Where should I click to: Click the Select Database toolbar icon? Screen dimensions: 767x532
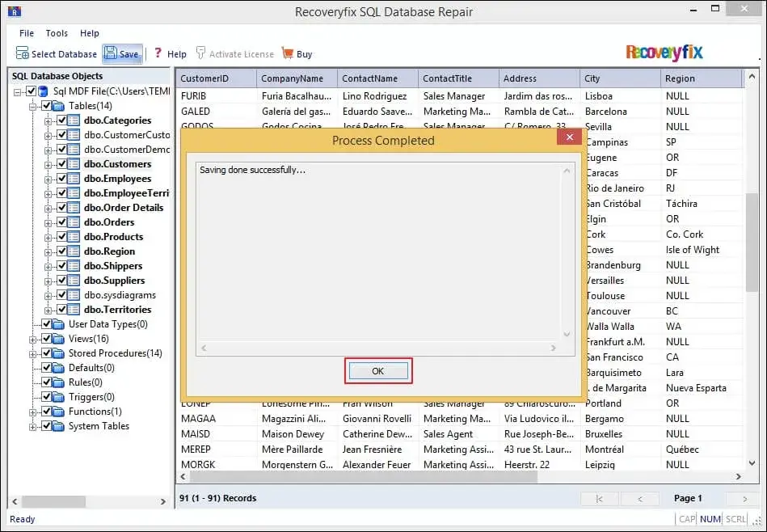point(22,53)
